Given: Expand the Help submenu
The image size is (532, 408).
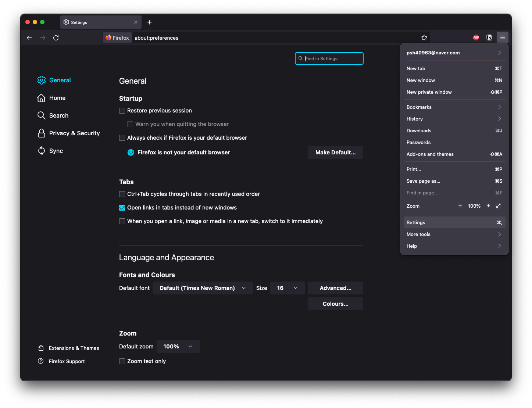Looking at the screenshot, I should [454, 246].
